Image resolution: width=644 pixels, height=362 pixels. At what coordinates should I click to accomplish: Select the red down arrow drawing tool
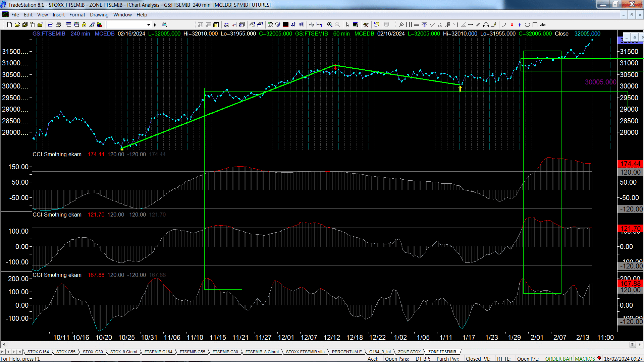[512, 24]
